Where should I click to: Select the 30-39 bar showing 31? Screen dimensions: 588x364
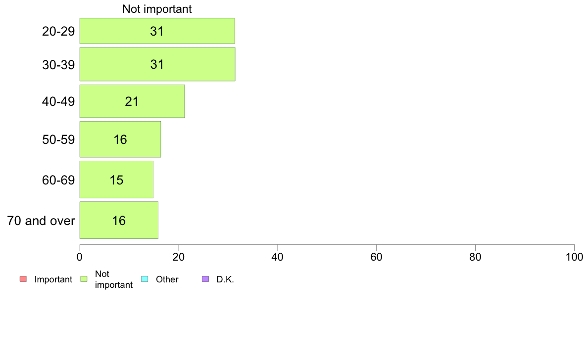tap(157, 64)
